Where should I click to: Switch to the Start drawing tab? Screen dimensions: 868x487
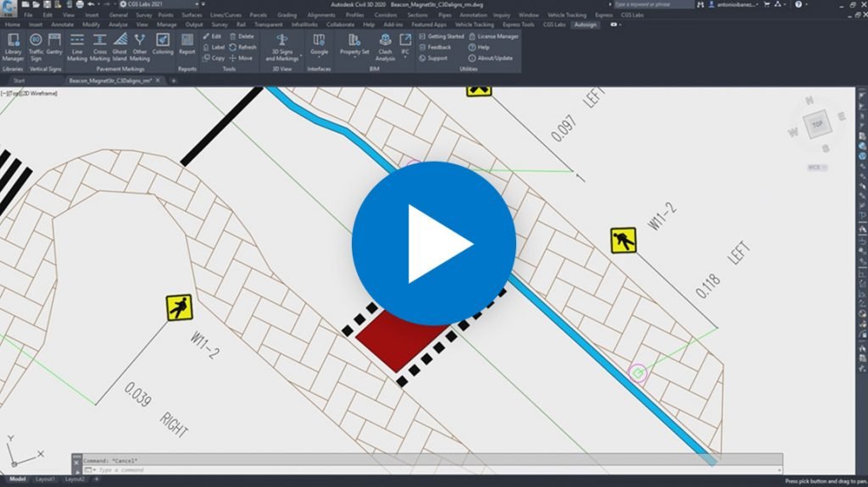pos(19,80)
